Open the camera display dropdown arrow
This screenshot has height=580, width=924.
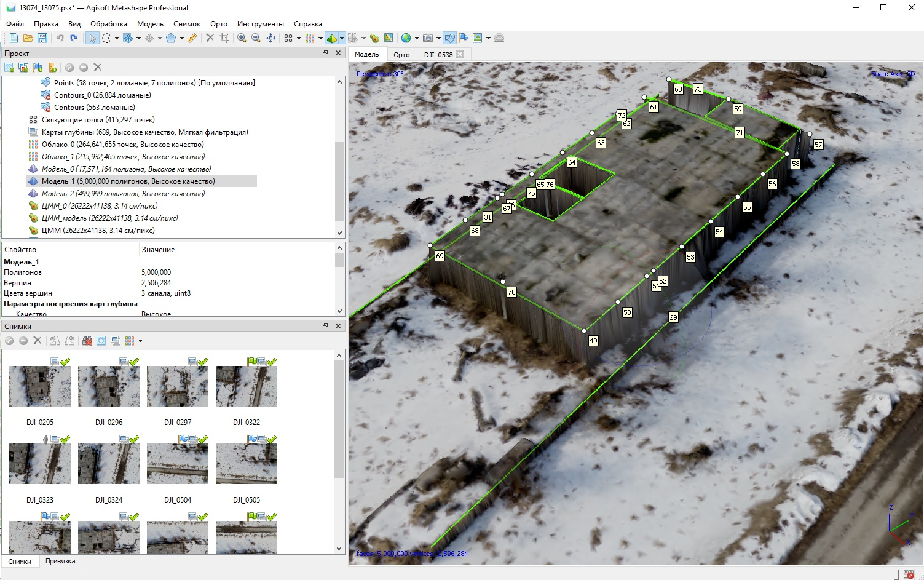[x=438, y=38]
